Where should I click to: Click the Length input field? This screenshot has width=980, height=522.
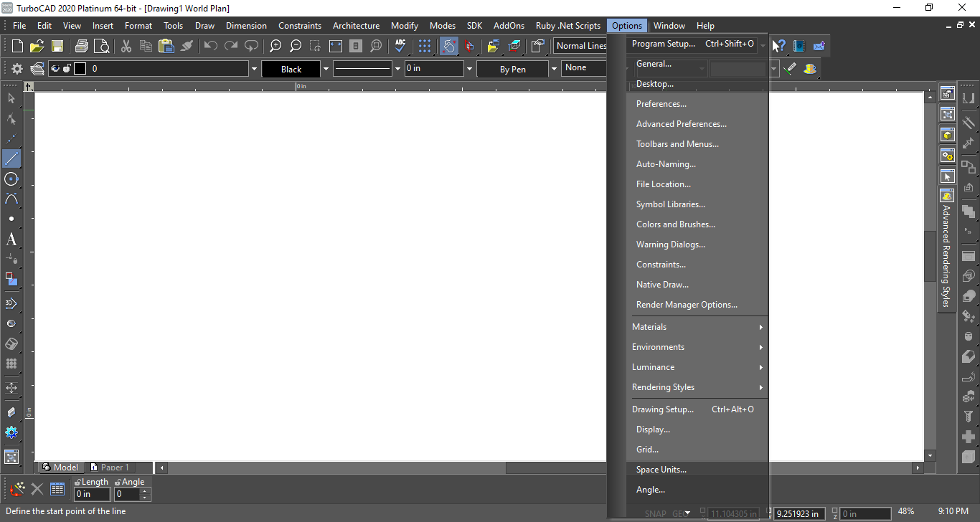click(x=93, y=494)
